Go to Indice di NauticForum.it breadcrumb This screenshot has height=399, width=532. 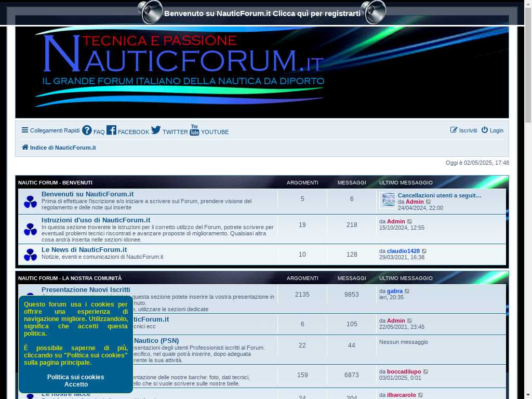(x=63, y=148)
